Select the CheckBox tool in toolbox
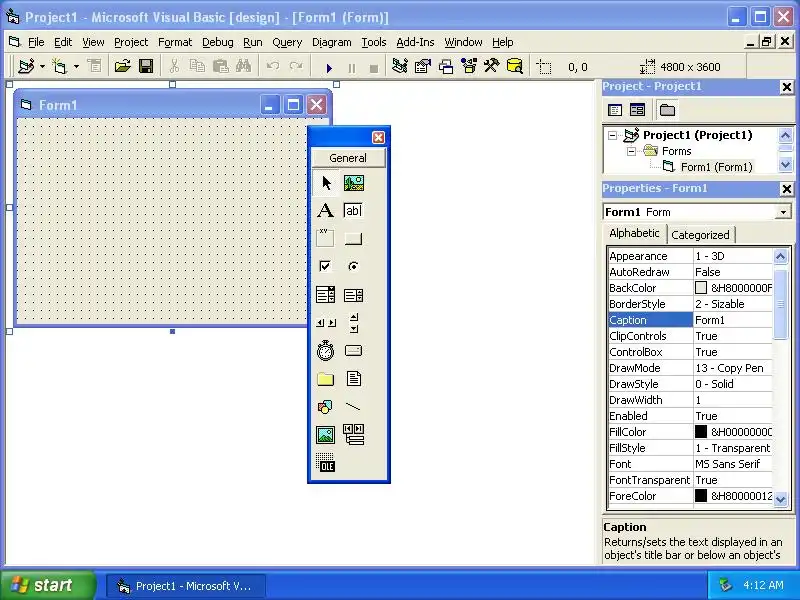Image resolution: width=800 pixels, height=600 pixels. coord(326,266)
